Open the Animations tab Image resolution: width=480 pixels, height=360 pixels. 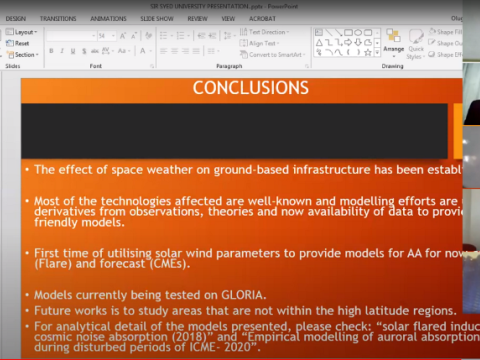(x=108, y=19)
